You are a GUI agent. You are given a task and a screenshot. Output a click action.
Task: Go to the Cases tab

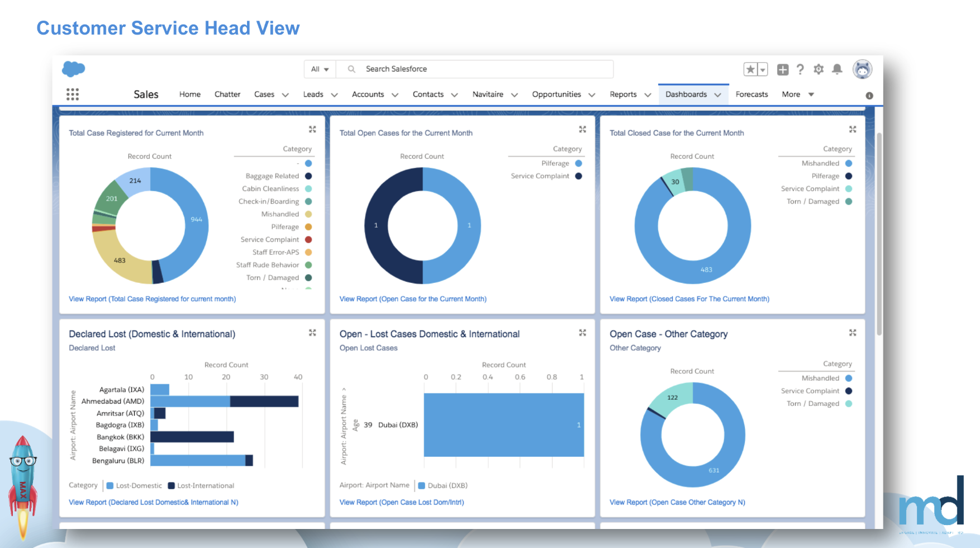coord(264,95)
